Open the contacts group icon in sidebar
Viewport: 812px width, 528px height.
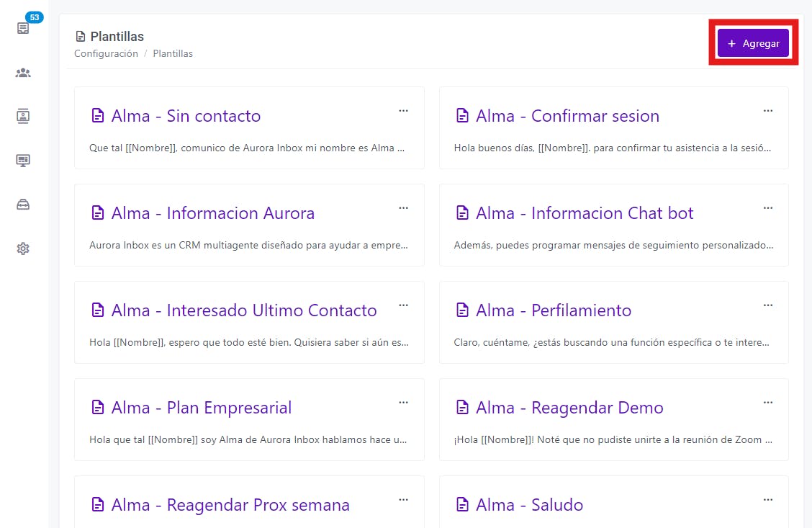tap(23, 73)
